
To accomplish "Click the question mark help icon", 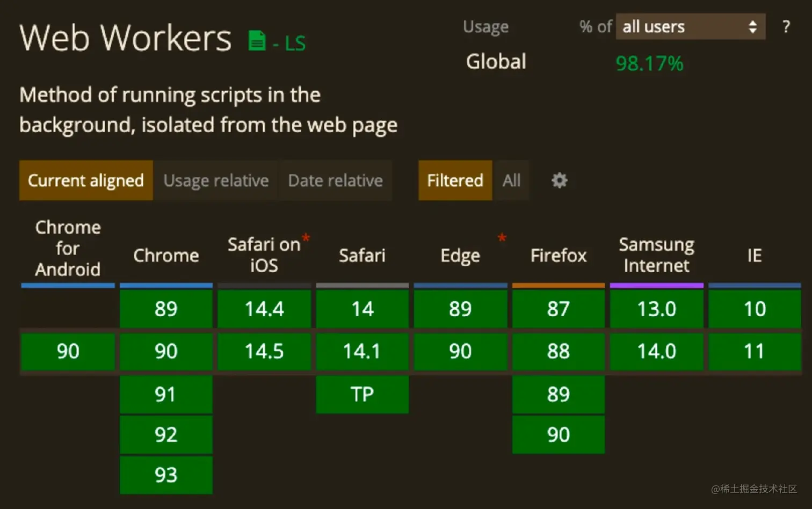I will (786, 26).
